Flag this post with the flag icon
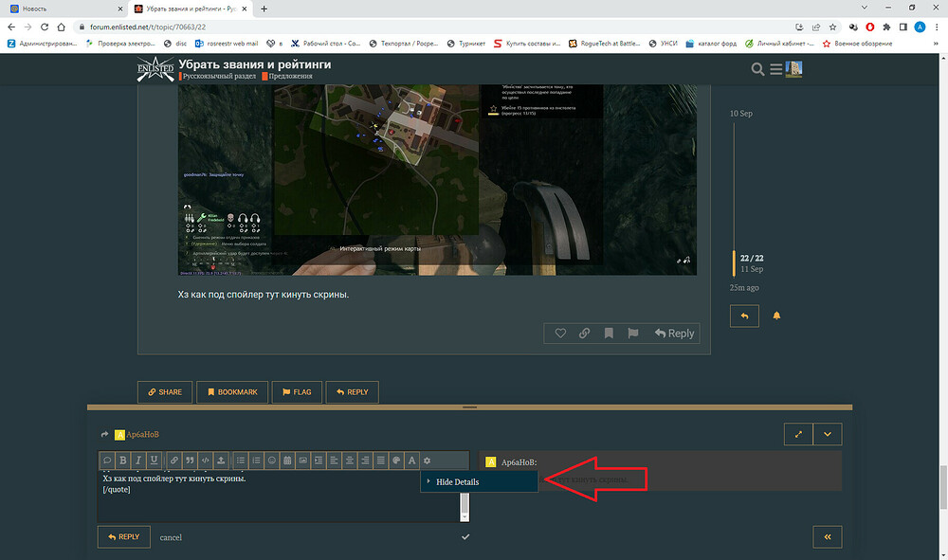Screen dimensions: 948x560 coord(633,334)
